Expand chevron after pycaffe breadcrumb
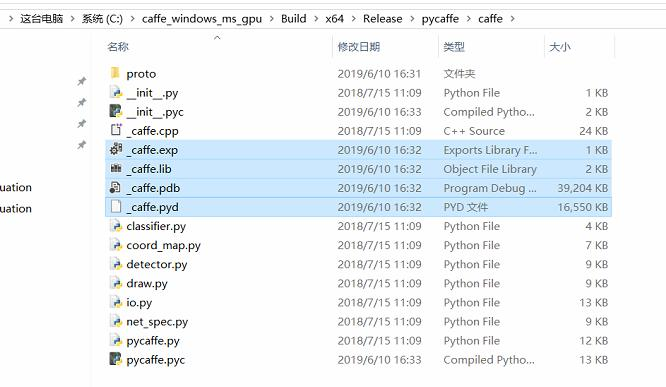The image size is (666, 387). point(469,19)
